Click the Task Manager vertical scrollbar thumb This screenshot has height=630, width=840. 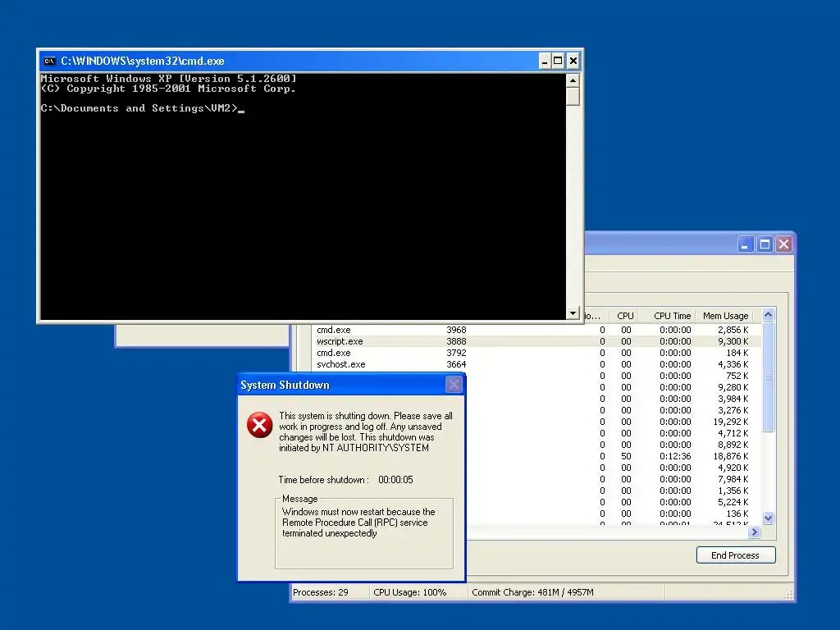click(768, 377)
